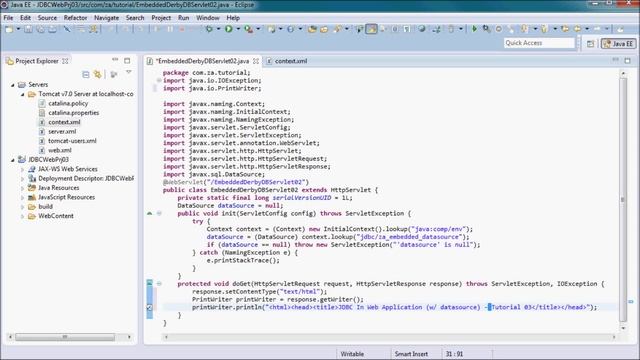Click the web browser globe icon
The height and width of the screenshot is (360, 640).
coord(422,29)
